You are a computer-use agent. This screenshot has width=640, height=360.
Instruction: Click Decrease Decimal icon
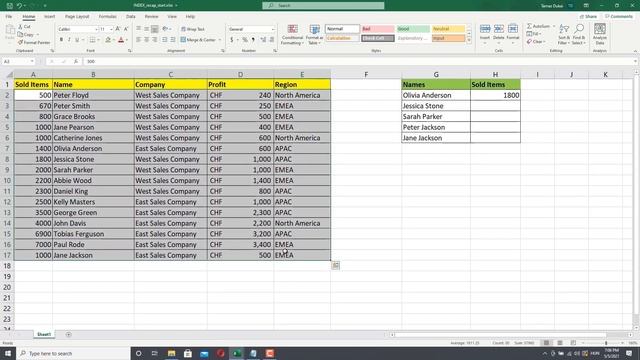coord(271,40)
